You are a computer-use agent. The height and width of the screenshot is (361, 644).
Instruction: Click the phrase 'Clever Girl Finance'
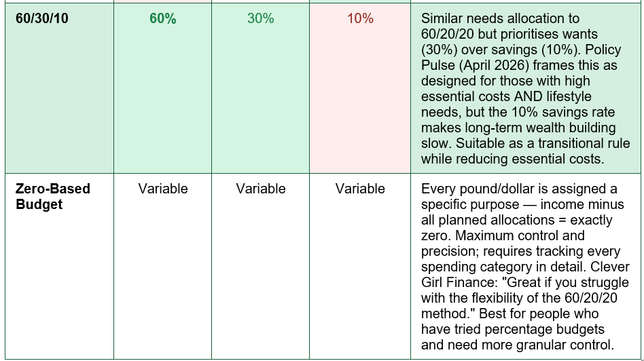point(525,274)
